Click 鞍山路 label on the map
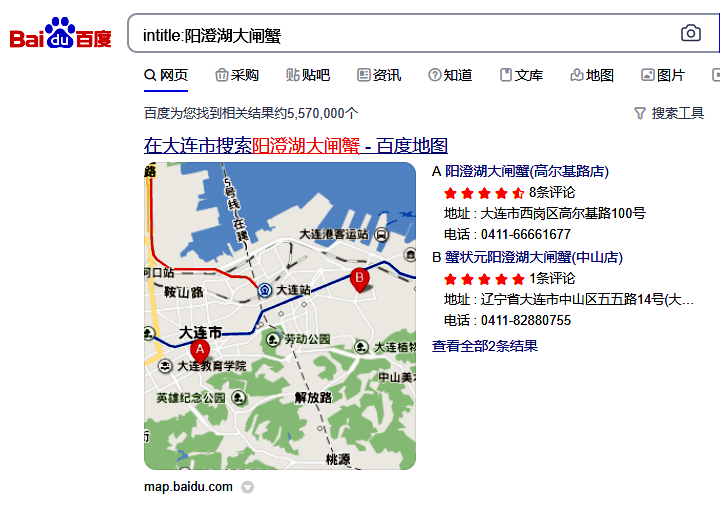The width and height of the screenshot is (720, 509). point(184,292)
